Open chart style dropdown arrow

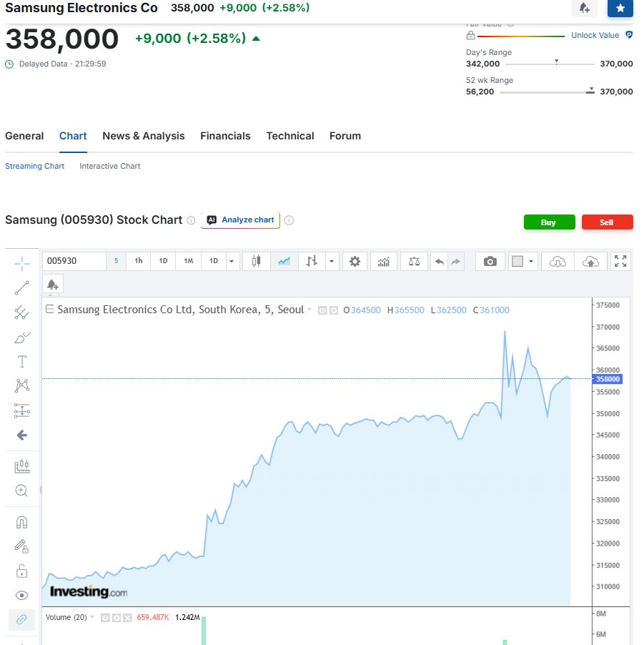tap(332, 261)
